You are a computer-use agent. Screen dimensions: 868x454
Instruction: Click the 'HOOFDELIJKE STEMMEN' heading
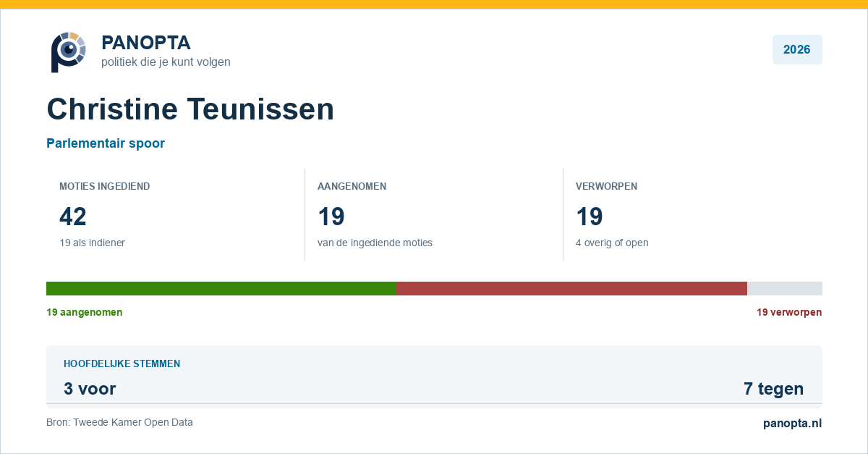(x=122, y=363)
